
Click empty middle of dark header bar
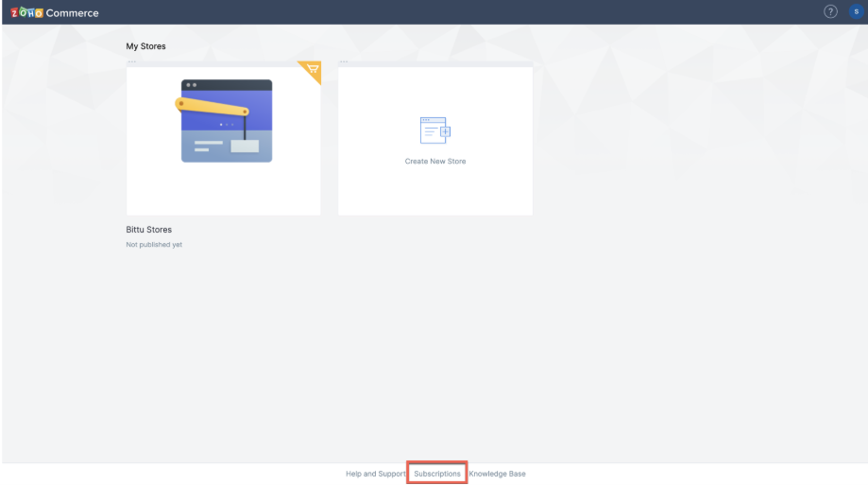pos(434,11)
